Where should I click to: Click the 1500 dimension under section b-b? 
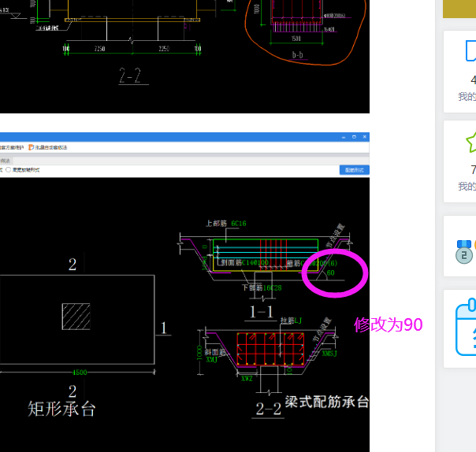tap(296, 39)
